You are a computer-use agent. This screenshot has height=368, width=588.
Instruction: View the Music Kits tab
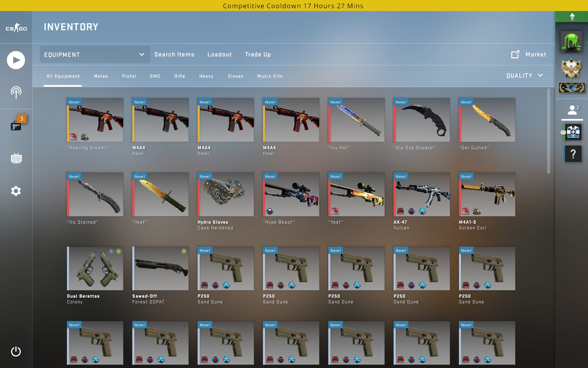[x=270, y=76]
